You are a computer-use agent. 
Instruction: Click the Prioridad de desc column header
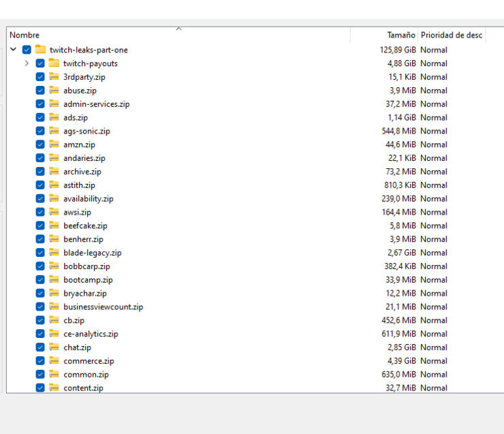point(451,35)
